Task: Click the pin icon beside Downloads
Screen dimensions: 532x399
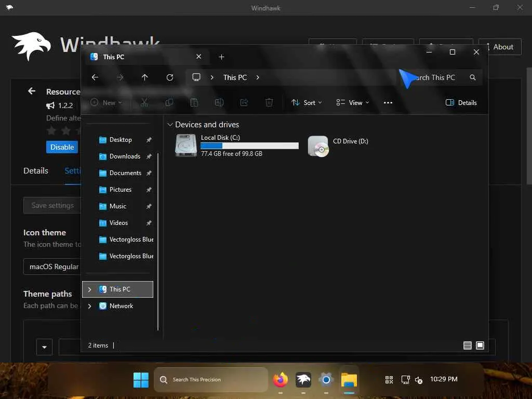Action: coord(149,156)
